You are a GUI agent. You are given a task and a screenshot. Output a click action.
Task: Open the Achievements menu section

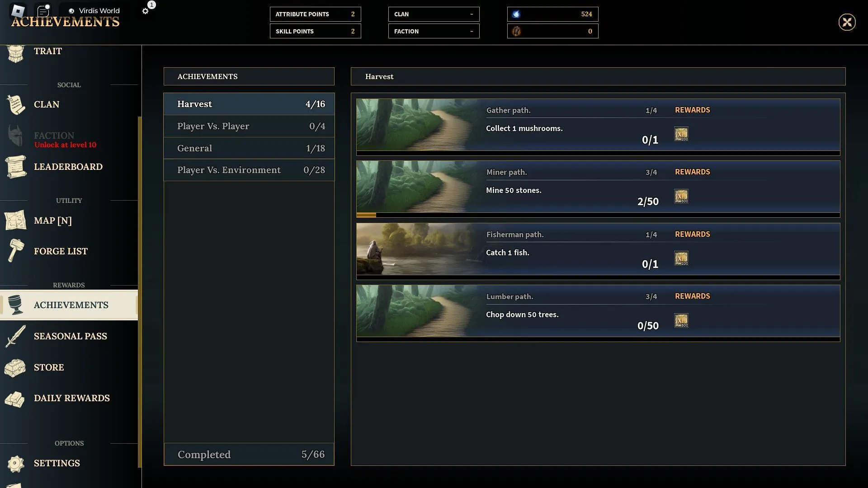point(71,305)
